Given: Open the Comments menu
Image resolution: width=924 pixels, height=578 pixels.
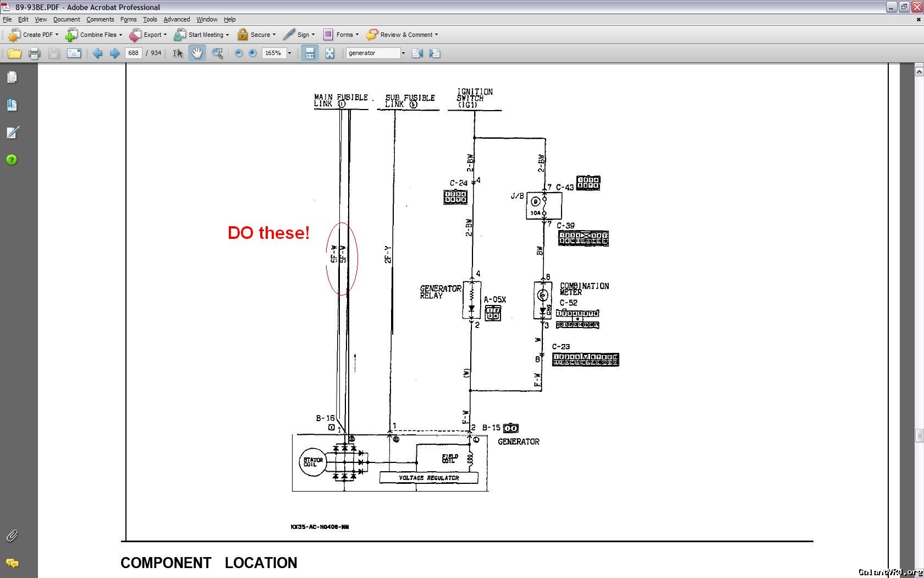Looking at the screenshot, I should coord(100,19).
